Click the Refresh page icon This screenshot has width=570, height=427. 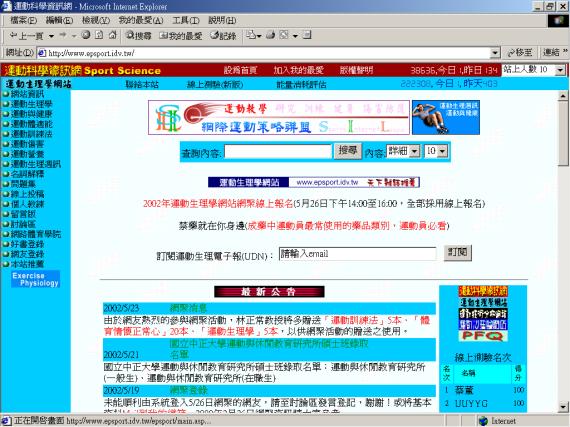click(x=99, y=35)
